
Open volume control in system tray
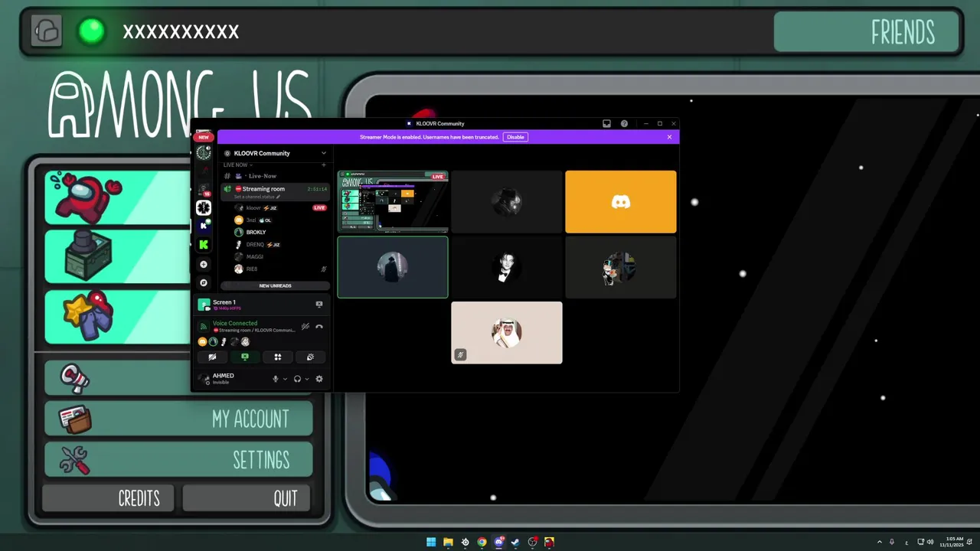930,542
